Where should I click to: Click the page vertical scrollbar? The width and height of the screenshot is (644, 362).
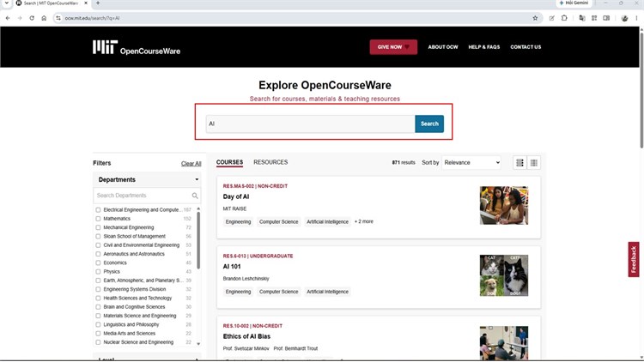(641, 88)
